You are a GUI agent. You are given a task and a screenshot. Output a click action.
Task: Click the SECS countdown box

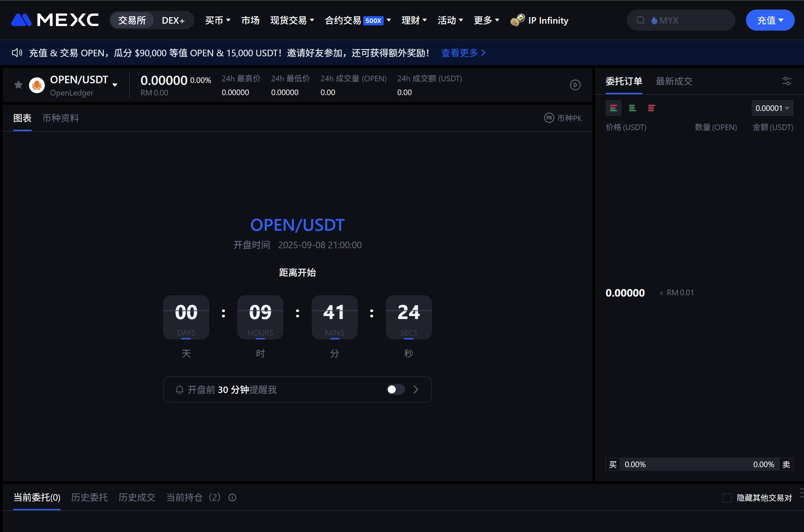pos(409,317)
